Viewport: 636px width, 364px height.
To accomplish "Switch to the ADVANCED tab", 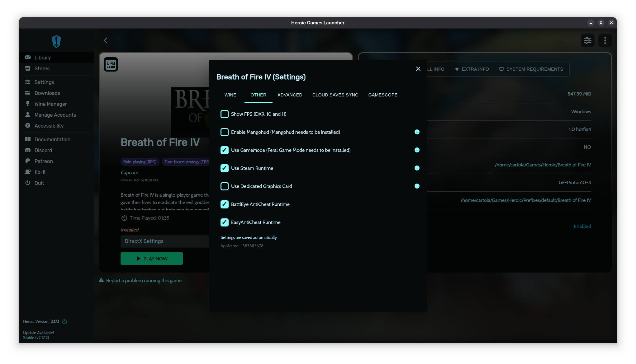I will pos(290,95).
